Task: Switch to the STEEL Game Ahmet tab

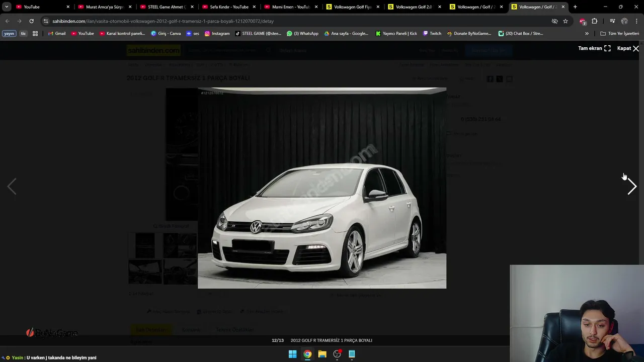Action: [x=167, y=7]
